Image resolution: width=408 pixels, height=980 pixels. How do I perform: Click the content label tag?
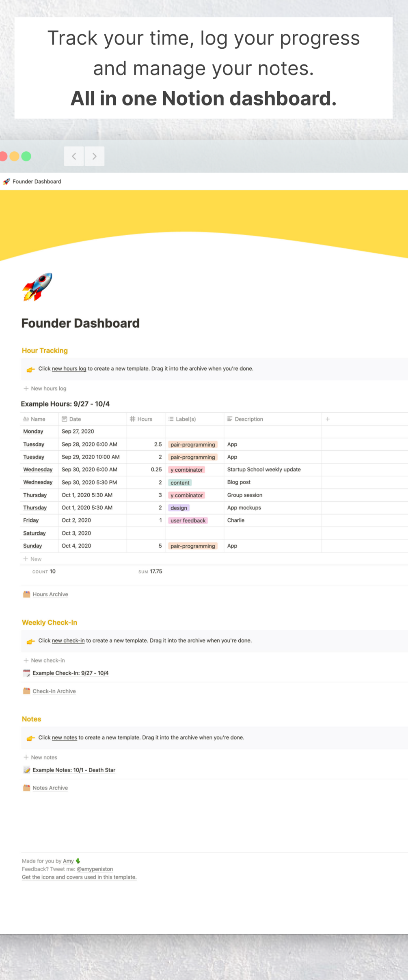coord(180,483)
